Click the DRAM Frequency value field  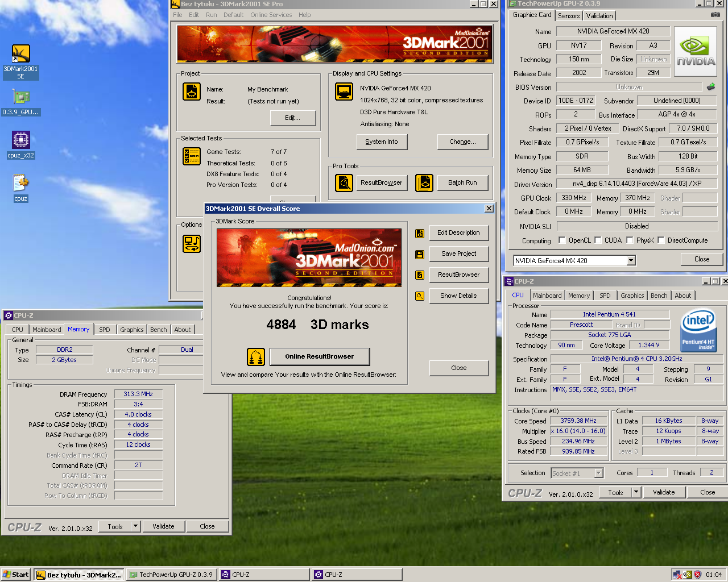138,394
